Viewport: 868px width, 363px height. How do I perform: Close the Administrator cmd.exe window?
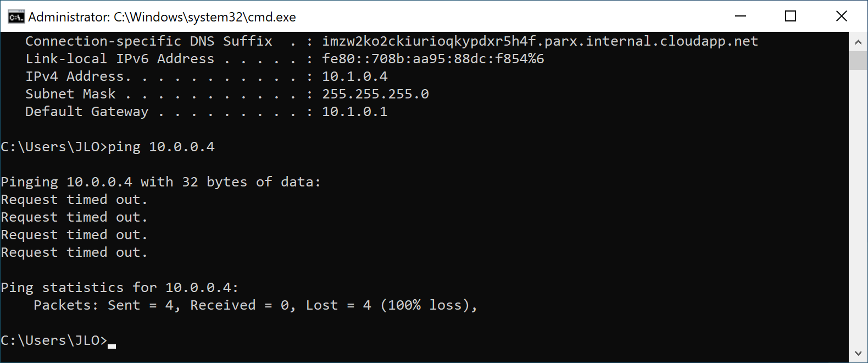click(x=841, y=16)
